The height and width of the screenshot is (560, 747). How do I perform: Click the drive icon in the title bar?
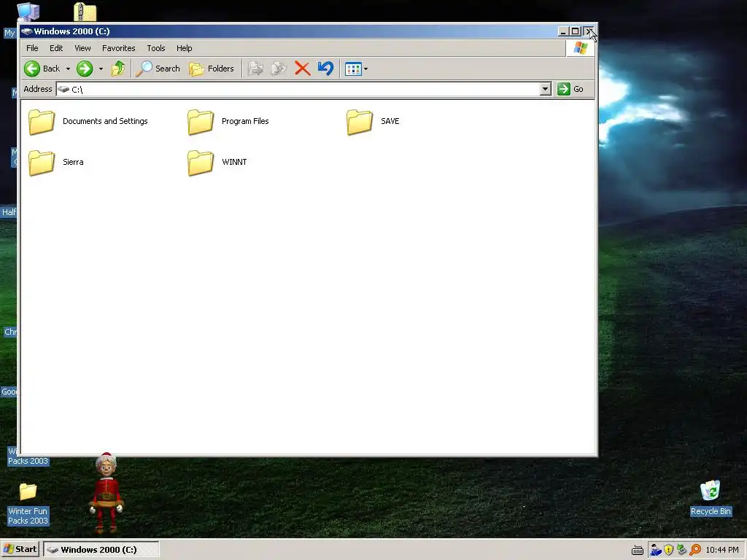pyautogui.click(x=27, y=31)
